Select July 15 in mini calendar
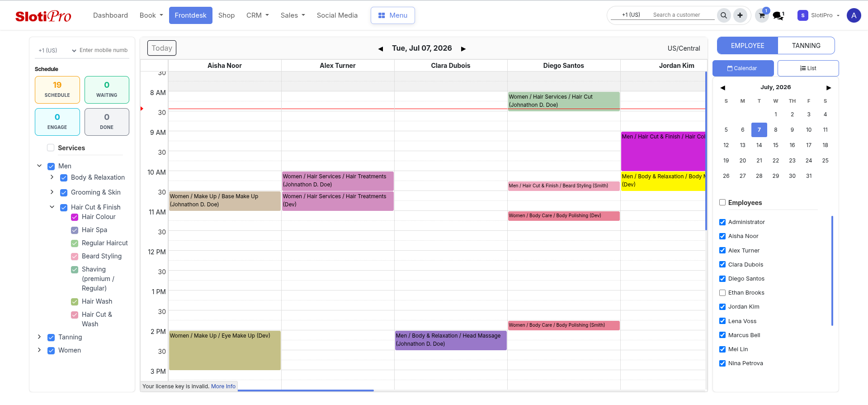 click(x=776, y=145)
